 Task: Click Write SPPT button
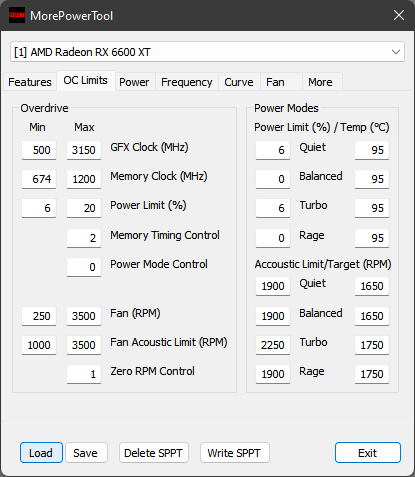point(234,453)
